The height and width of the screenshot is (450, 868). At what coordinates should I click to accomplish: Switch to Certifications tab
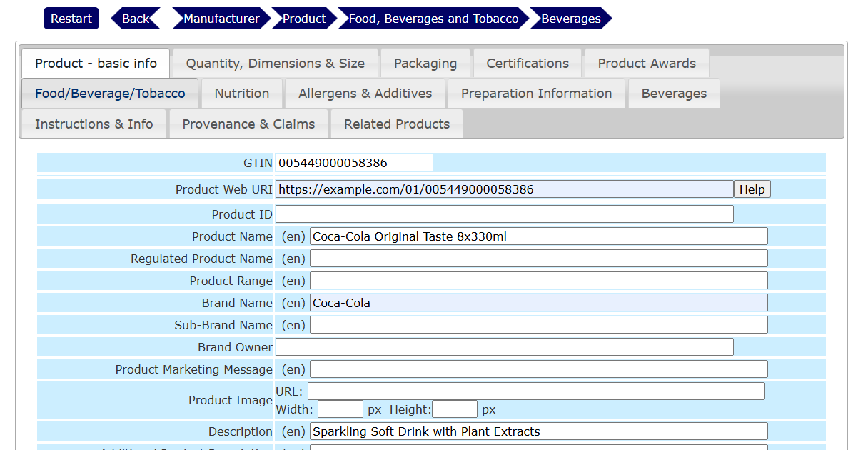point(528,64)
